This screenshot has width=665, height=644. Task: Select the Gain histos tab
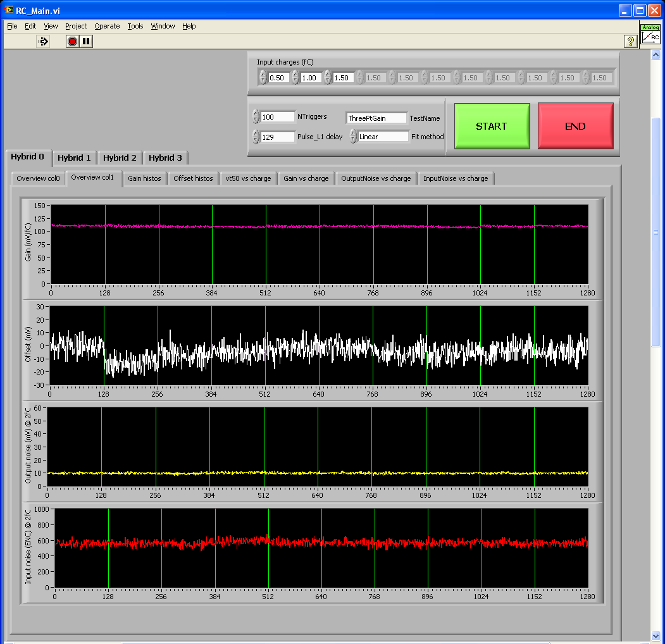144,178
